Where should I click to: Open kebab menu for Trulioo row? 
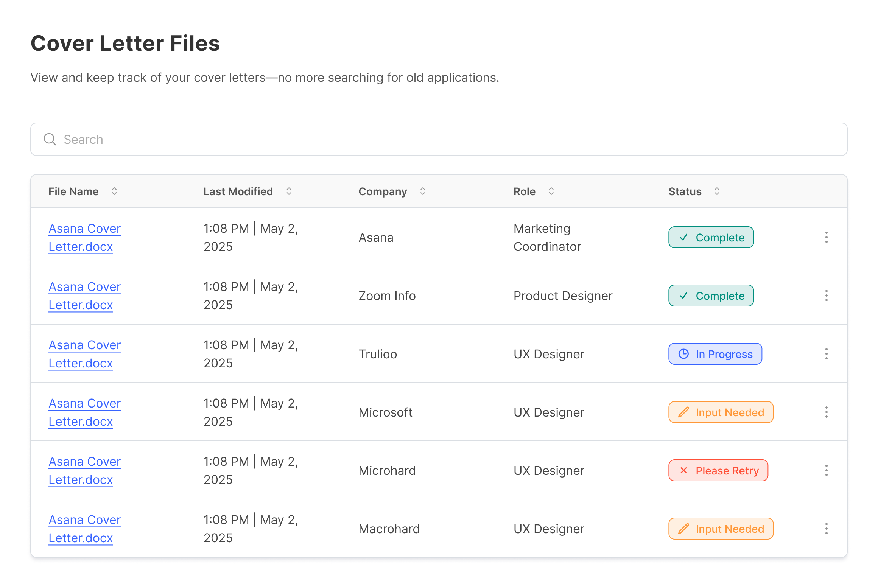pyautogui.click(x=826, y=354)
